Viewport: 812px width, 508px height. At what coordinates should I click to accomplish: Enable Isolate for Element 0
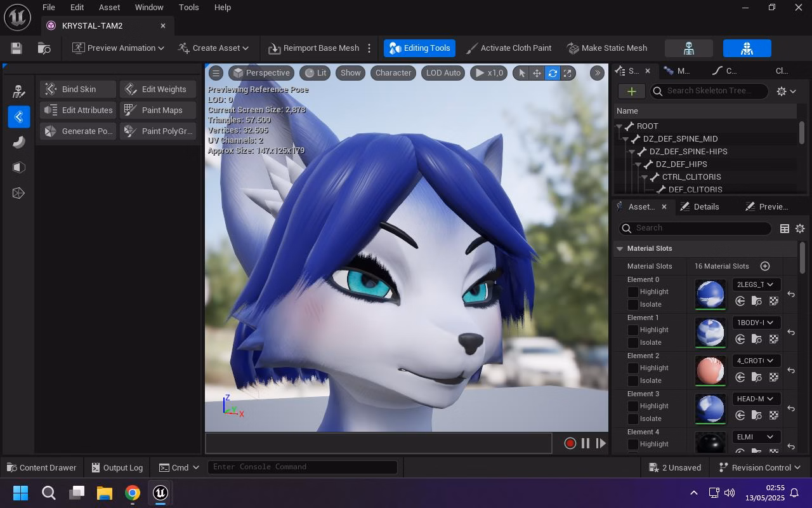[x=633, y=305]
